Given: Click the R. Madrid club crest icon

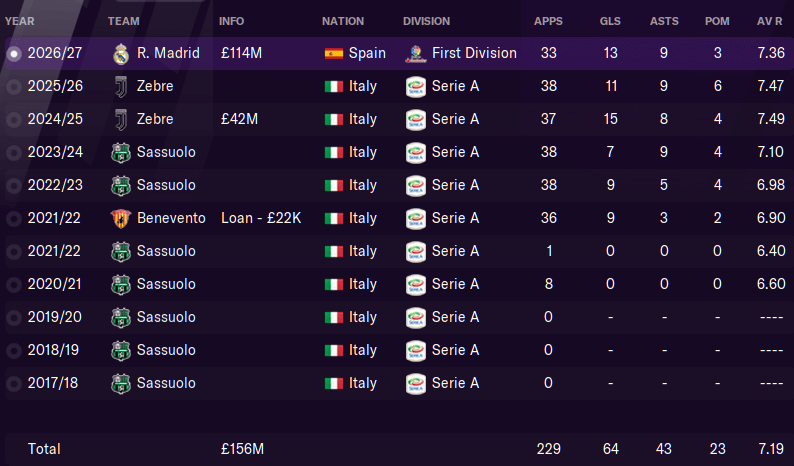Looking at the screenshot, I should [121, 54].
